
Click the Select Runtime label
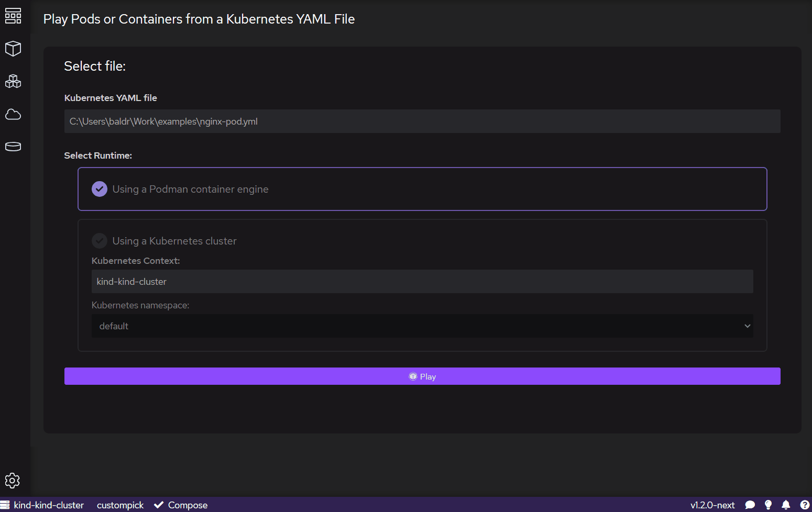point(98,155)
